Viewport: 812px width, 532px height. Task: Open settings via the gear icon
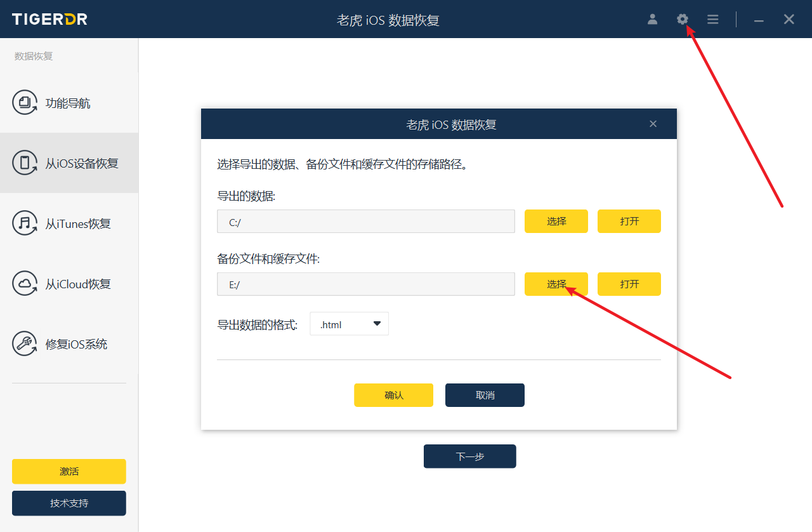click(x=682, y=19)
